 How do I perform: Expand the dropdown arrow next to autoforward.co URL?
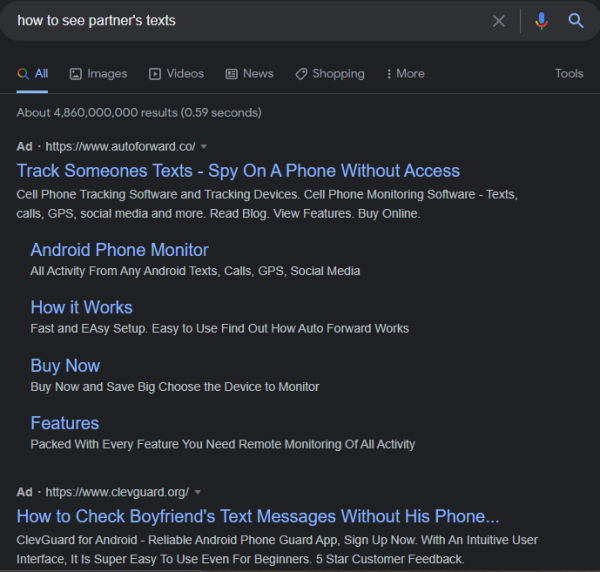point(204,147)
